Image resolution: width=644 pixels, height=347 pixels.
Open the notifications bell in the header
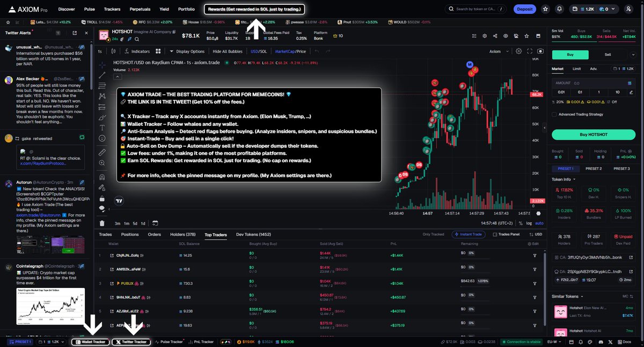tap(560, 9)
